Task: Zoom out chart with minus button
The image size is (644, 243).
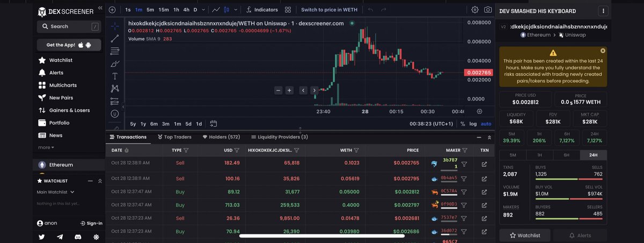Action: tap(278, 90)
